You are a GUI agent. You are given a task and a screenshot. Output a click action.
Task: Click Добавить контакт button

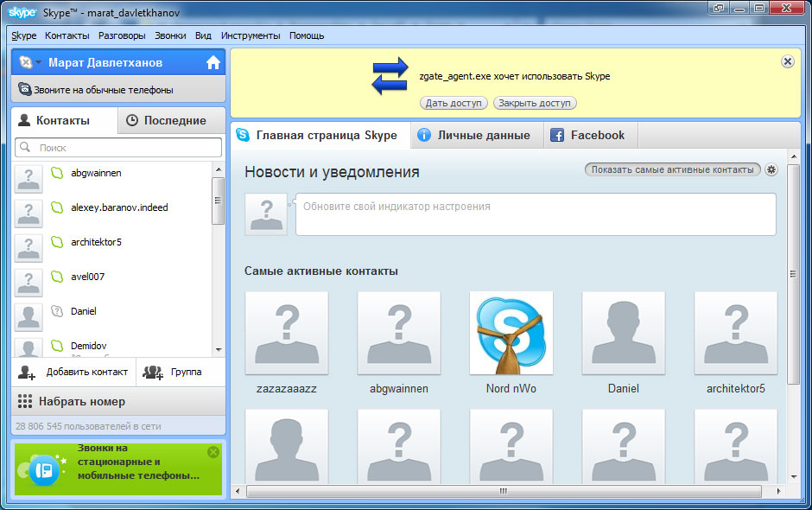73,373
